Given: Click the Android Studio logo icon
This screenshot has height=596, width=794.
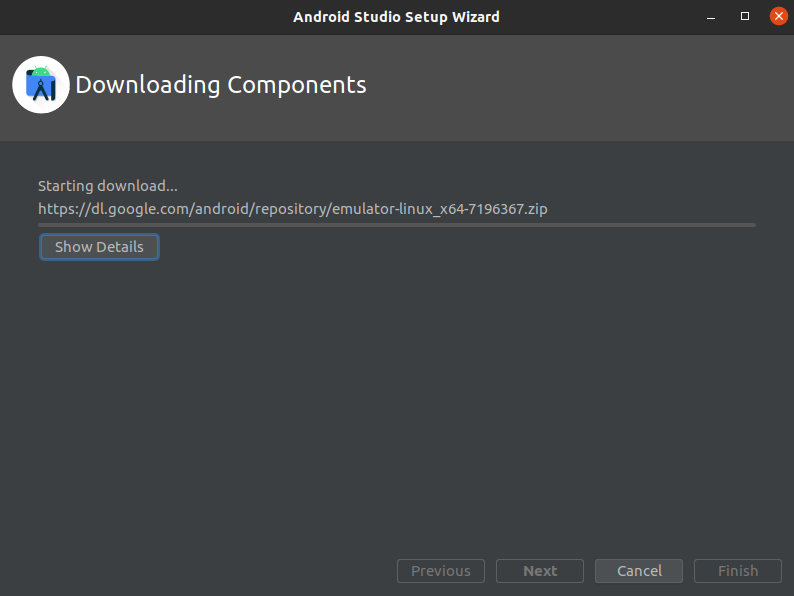Looking at the screenshot, I should click(41, 85).
